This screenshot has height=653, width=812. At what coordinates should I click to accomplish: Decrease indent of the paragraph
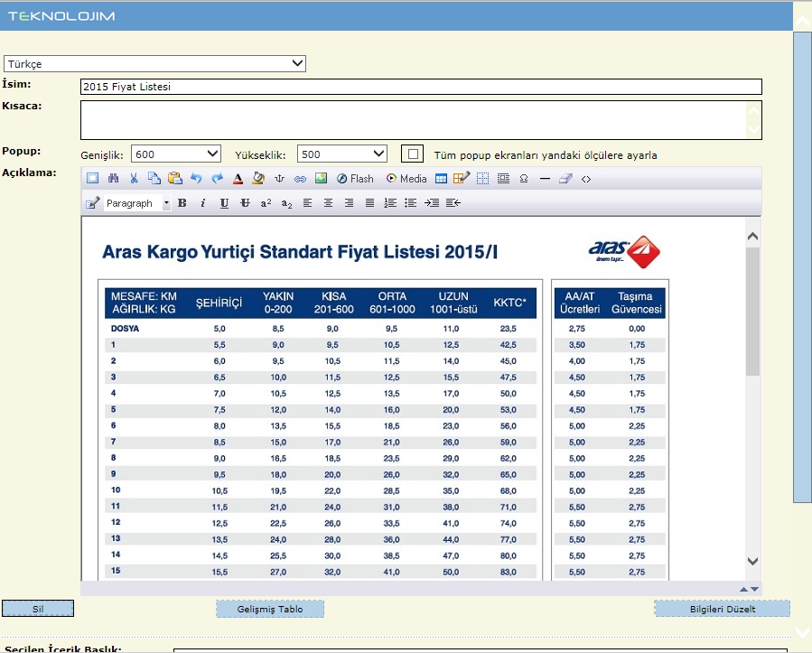coord(453,203)
